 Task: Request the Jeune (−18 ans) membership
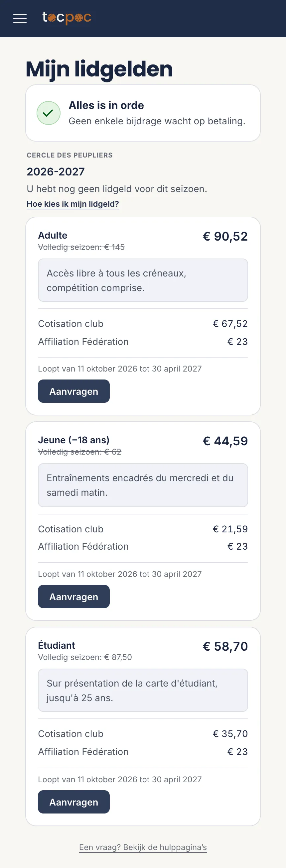click(x=74, y=597)
